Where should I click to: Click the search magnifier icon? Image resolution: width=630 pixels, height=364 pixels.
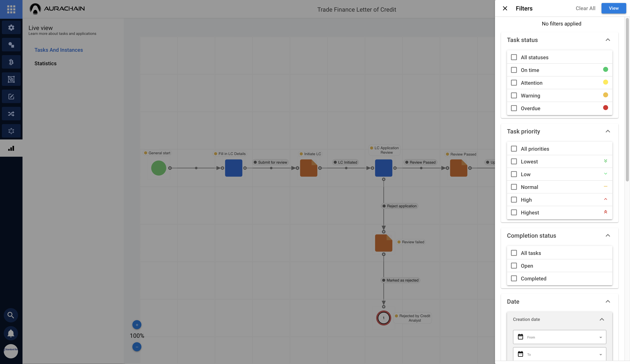click(11, 315)
